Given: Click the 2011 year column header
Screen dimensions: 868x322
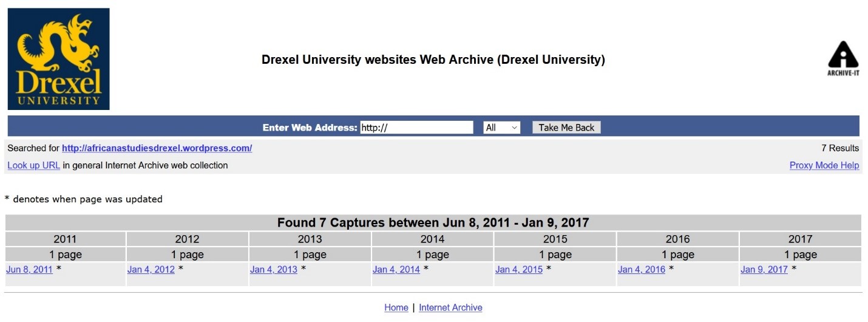Looking at the screenshot, I should point(66,239).
